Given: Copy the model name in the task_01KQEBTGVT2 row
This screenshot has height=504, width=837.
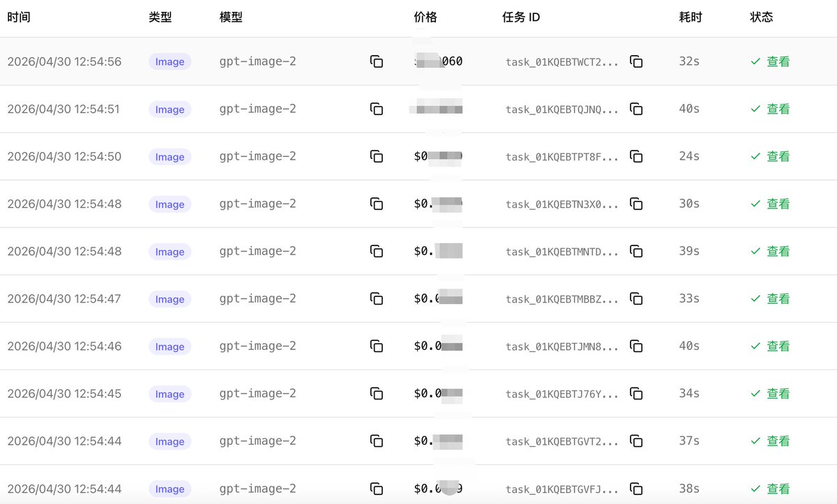Looking at the screenshot, I should tap(377, 441).
